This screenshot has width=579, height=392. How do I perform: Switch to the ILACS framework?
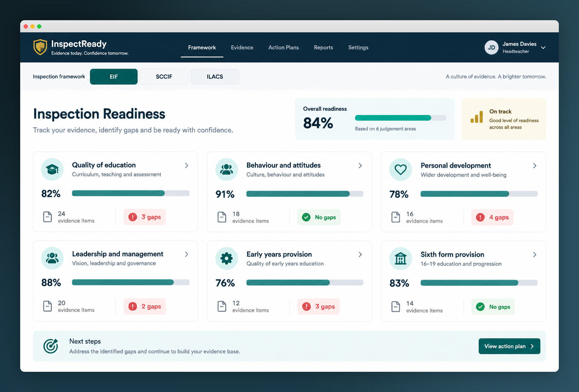[215, 77]
